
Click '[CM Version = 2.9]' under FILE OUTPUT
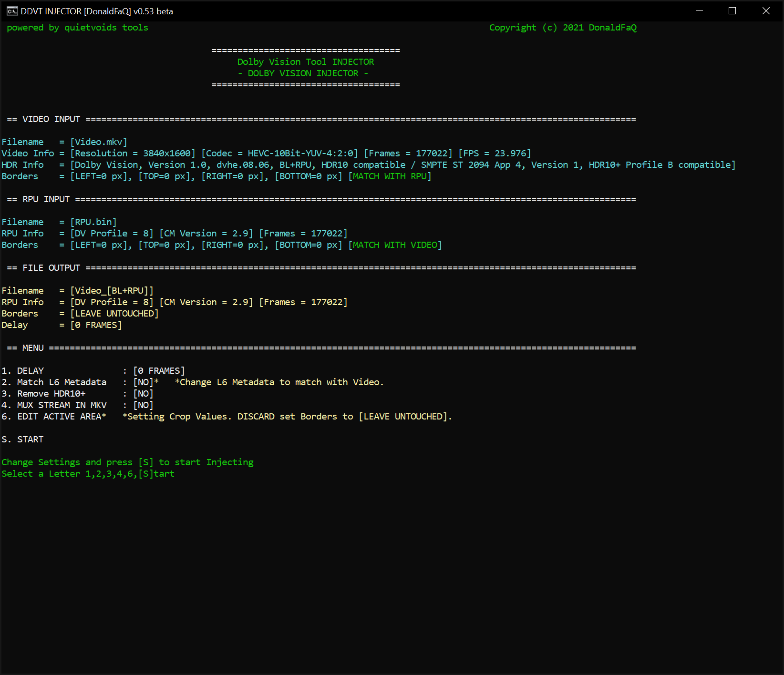206,302
